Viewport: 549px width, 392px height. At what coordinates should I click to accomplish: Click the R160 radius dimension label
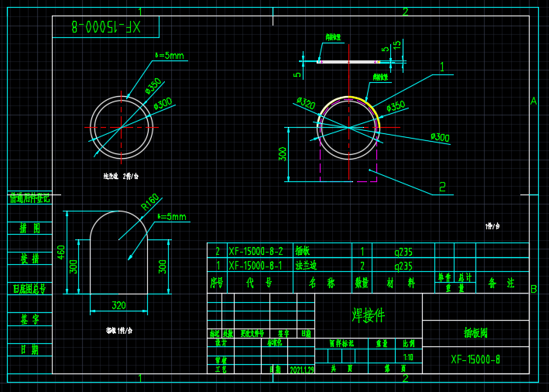tap(150, 202)
